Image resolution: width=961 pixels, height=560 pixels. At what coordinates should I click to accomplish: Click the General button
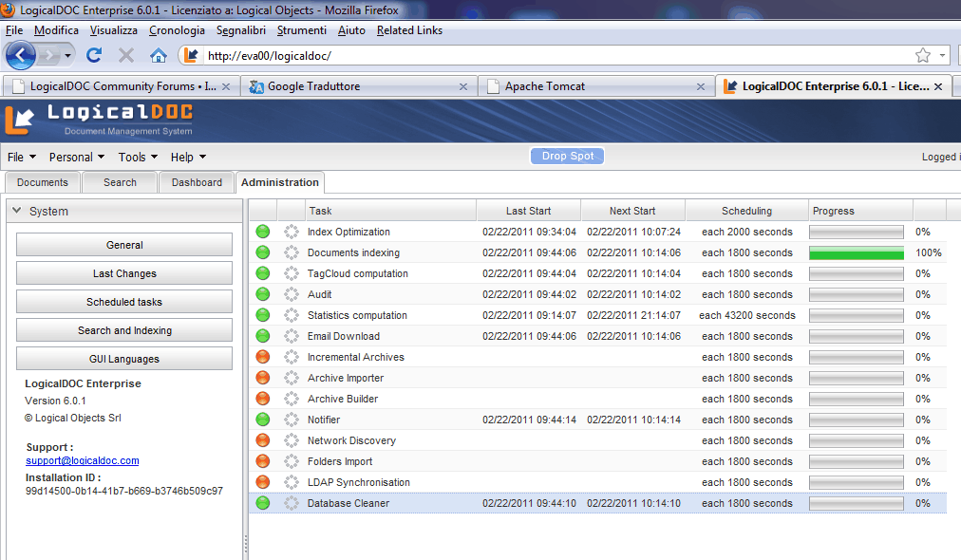coord(124,245)
